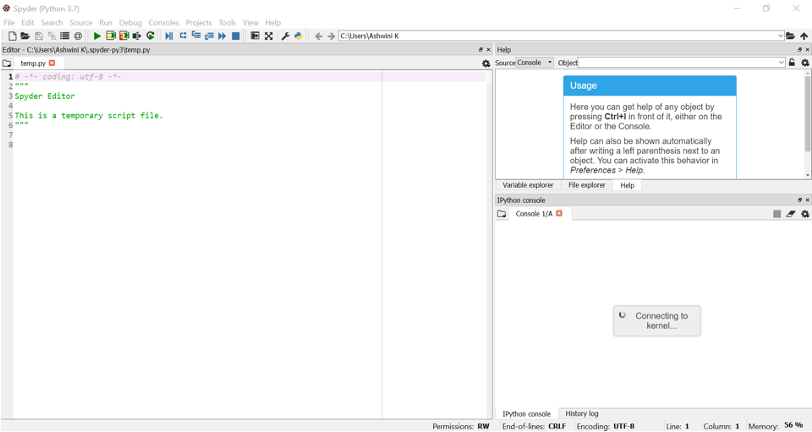This screenshot has width=812, height=432.
Task: Click the @ symbol finder icon
Action: [x=78, y=36]
